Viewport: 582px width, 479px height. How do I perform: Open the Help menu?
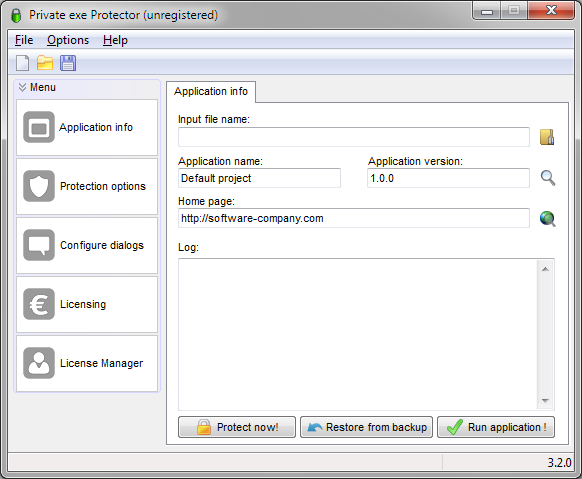point(115,40)
